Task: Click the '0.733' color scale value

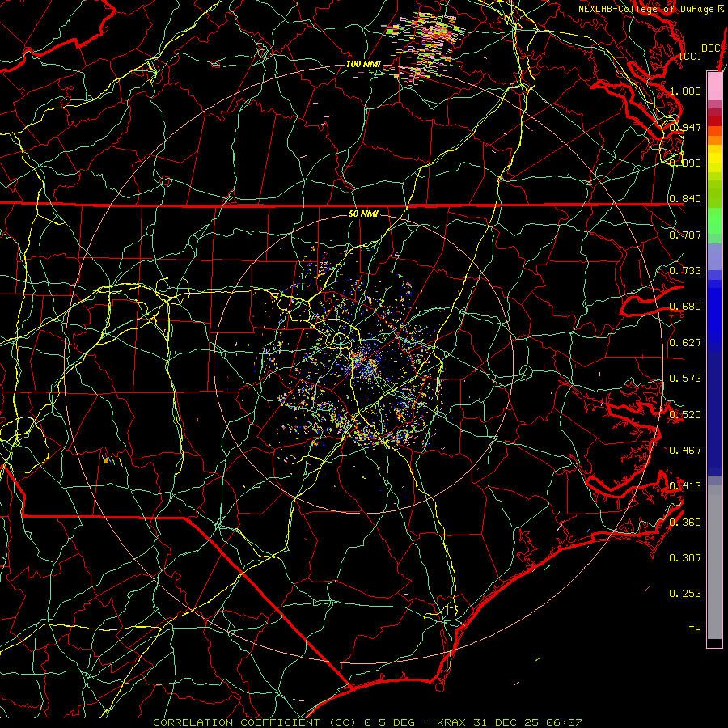Action: [685, 270]
